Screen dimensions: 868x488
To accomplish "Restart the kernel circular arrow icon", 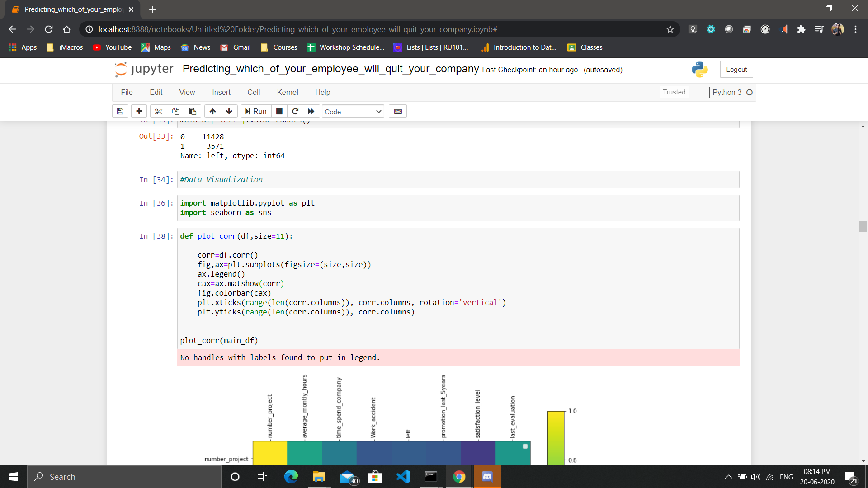I will coord(295,111).
